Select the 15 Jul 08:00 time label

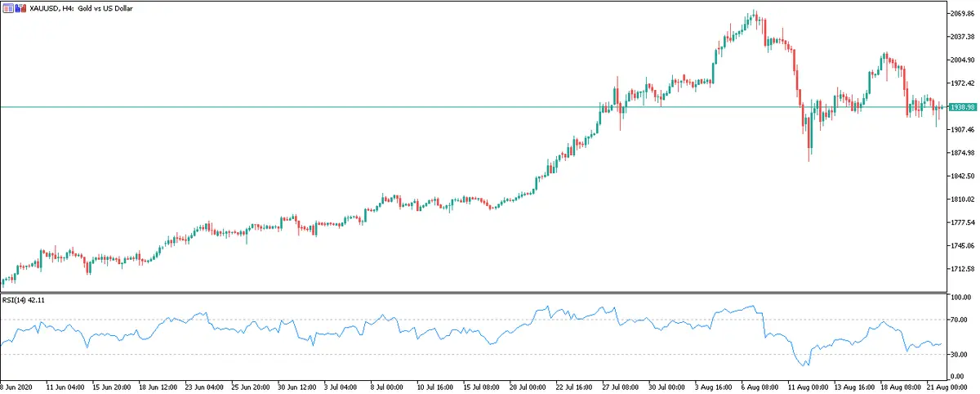tap(480, 385)
